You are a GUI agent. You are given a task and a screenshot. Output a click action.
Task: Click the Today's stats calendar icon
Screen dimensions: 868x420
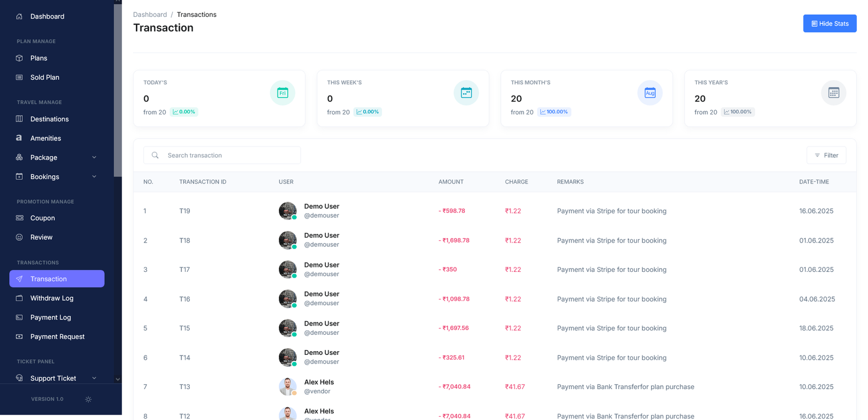tap(282, 93)
